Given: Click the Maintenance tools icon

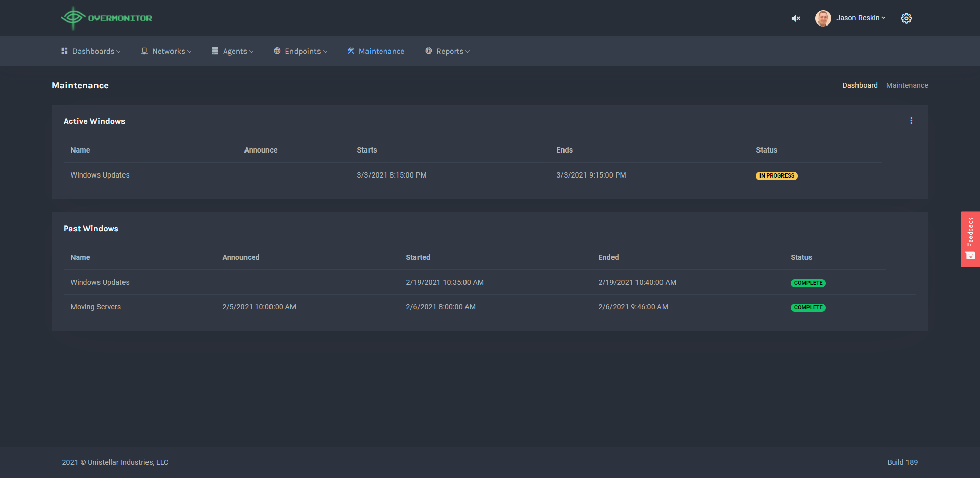Looking at the screenshot, I should coord(351,51).
